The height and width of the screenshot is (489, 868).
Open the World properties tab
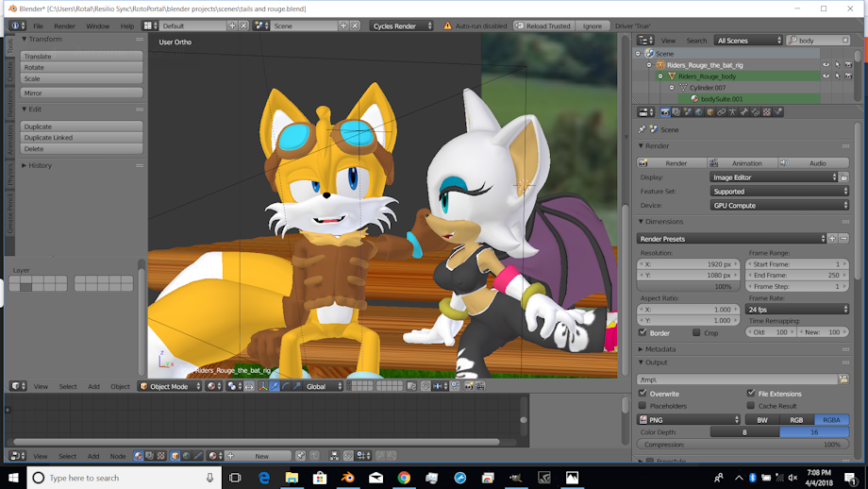(698, 112)
